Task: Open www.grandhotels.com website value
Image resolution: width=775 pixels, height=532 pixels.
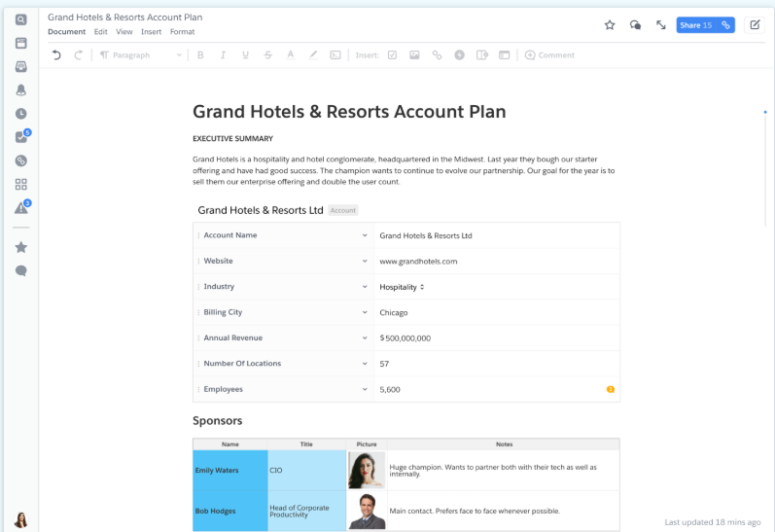Action: pyautogui.click(x=418, y=261)
